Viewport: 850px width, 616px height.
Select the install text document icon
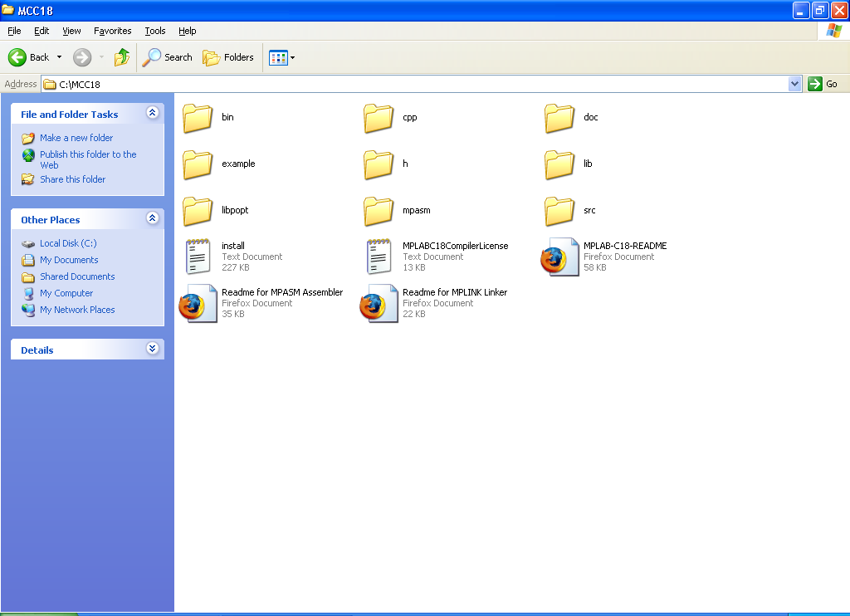click(198, 257)
